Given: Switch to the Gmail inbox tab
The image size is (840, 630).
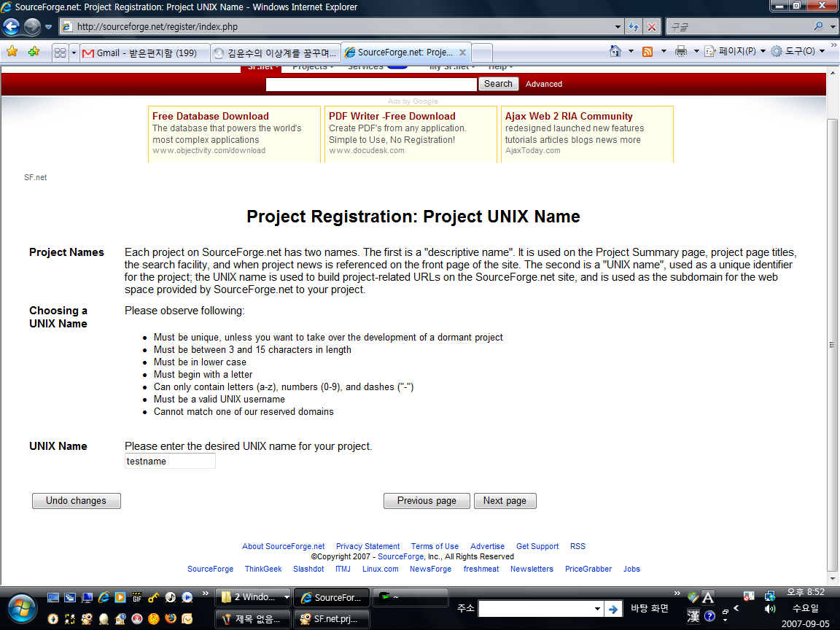Looking at the screenshot, I should tap(144, 52).
